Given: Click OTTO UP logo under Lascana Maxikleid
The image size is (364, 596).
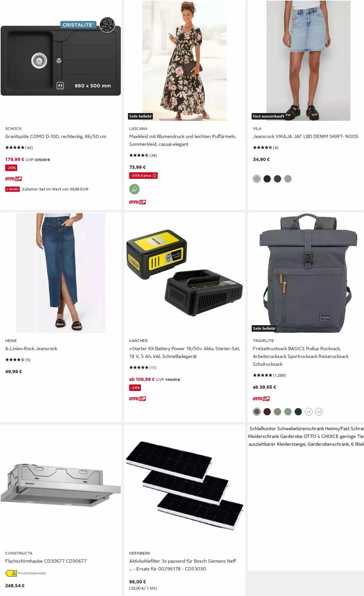Looking at the screenshot, I should (x=137, y=202).
